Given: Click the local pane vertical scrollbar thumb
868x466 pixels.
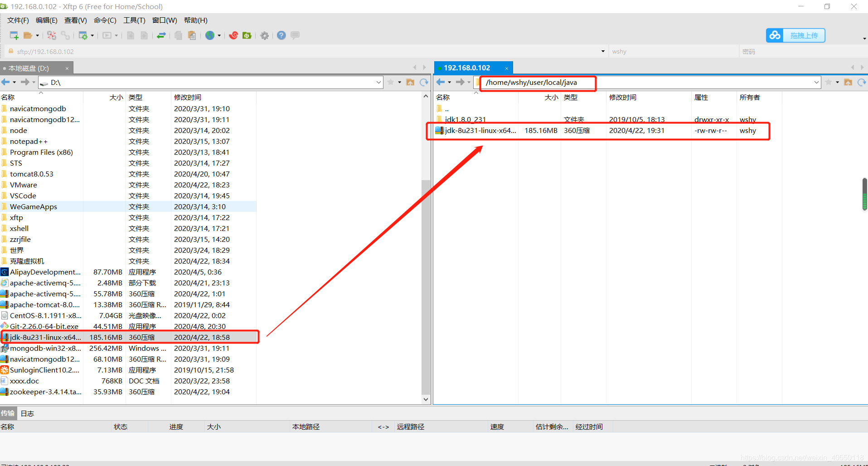Looking at the screenshot, I should 426,287.
